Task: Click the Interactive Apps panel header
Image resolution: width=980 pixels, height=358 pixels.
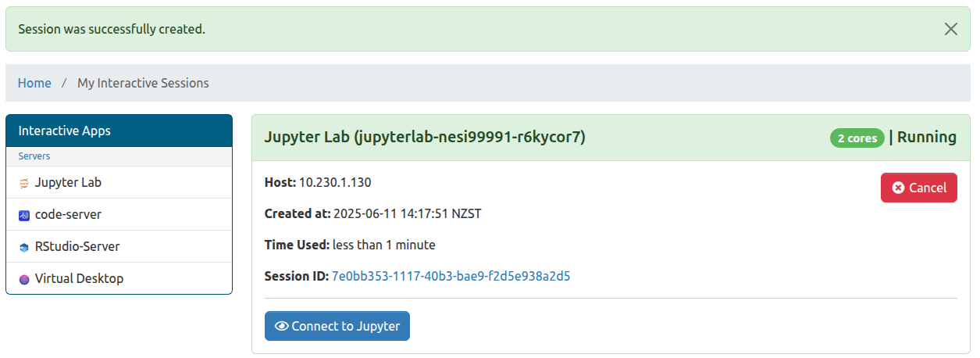Action: [x=119, y=131]
